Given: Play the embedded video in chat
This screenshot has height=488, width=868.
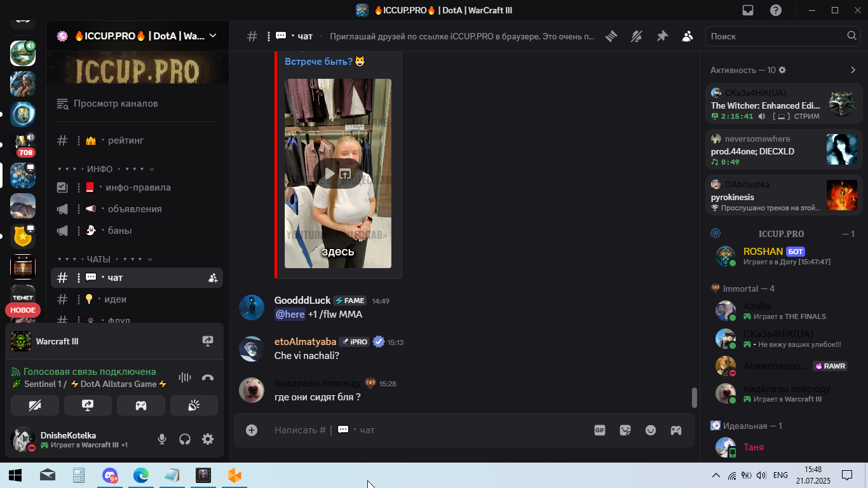Looking at the screenshot, I should point(330,173).
